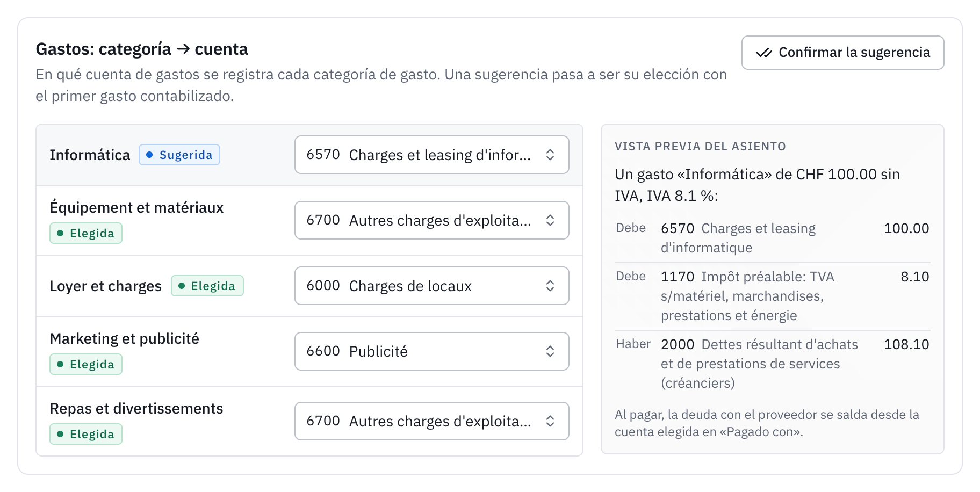Click the Elegida badge under Équipement et matériaux
980x492 pixels.
[86, 233]
